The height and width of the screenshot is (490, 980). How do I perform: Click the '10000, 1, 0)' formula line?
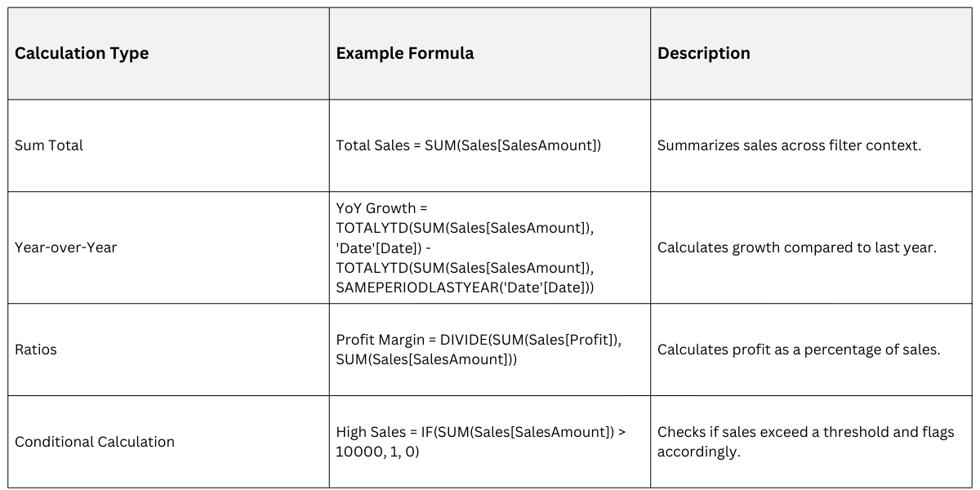point(377,452)
